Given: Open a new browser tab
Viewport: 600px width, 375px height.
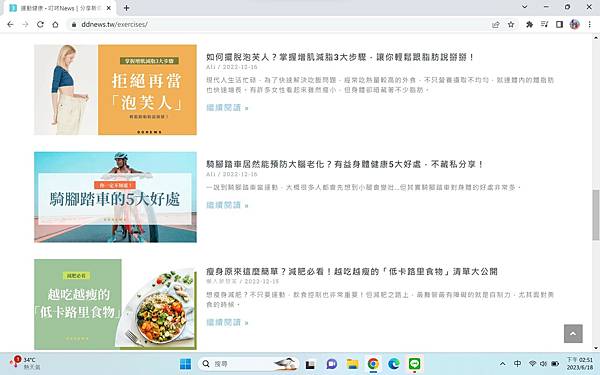Looking at the screenshot, I should pos(126,8).
